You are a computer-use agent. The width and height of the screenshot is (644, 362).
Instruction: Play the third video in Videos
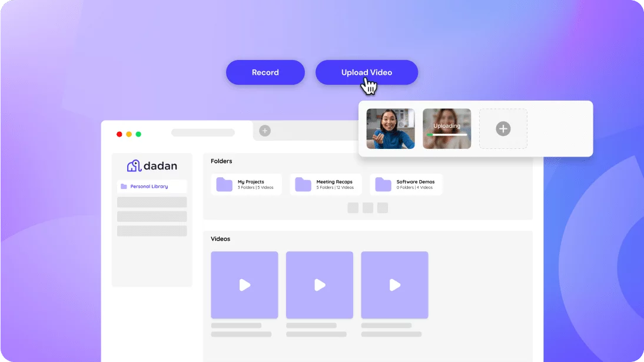point(394,285)
